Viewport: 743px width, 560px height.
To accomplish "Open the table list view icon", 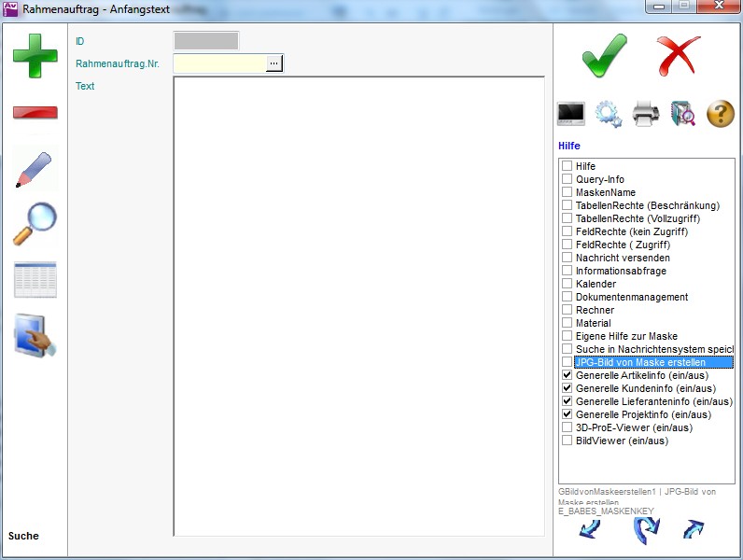I will coord(35,280).
